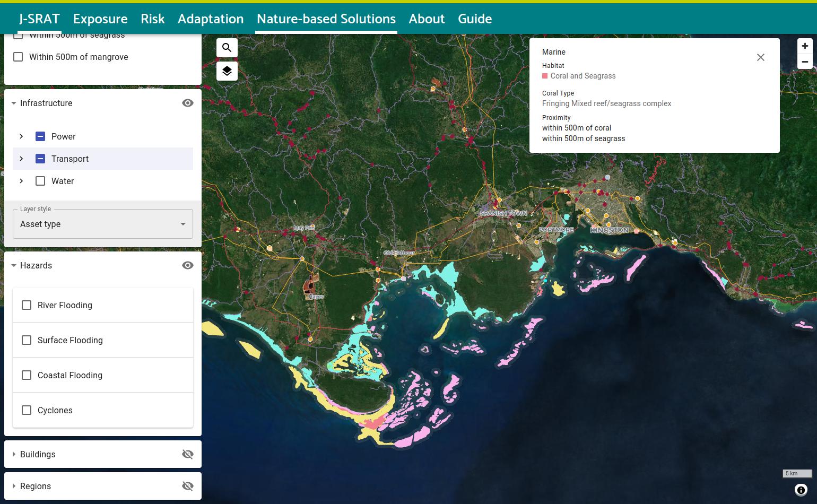
Task: Check the Cyclones hazard box
Action: coord(27,410)
